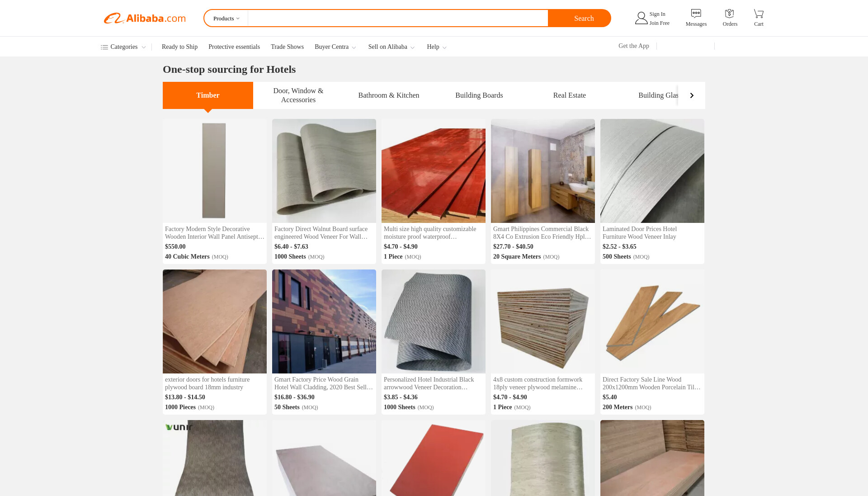Image resolution: width=868 pixels, height=496 pixels.
Task: Open Protective essentials link
Action: pyautogui.click(x=234, y=47)
